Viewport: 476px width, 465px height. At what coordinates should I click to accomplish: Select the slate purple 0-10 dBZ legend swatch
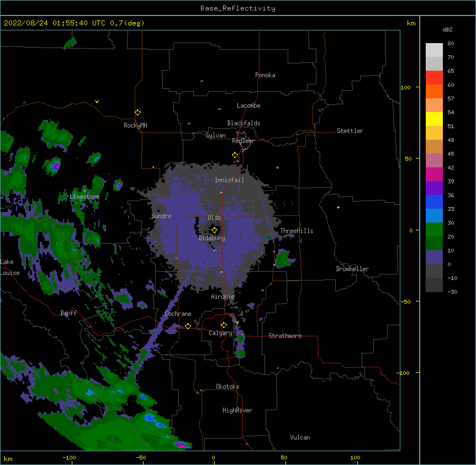[434, 257]
